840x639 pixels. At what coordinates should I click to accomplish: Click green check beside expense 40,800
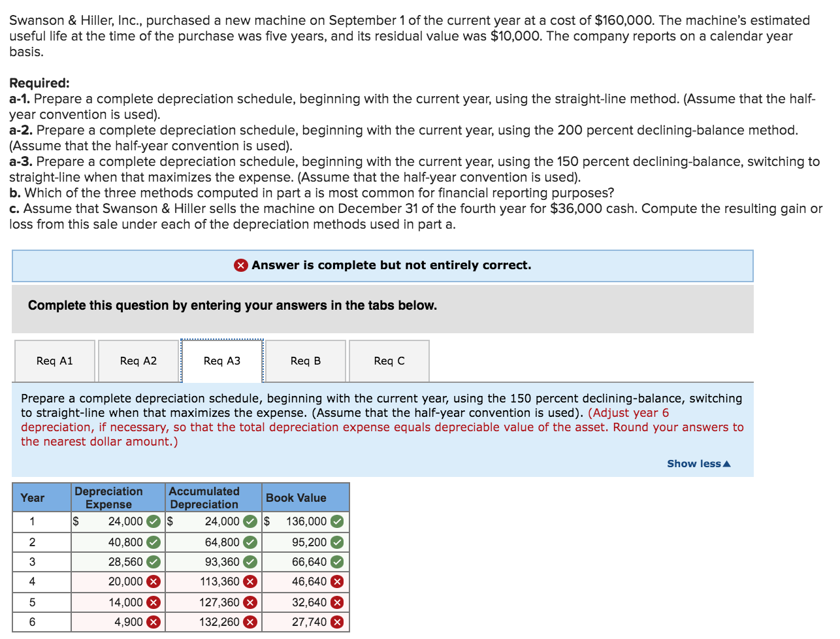coord(153,542)
